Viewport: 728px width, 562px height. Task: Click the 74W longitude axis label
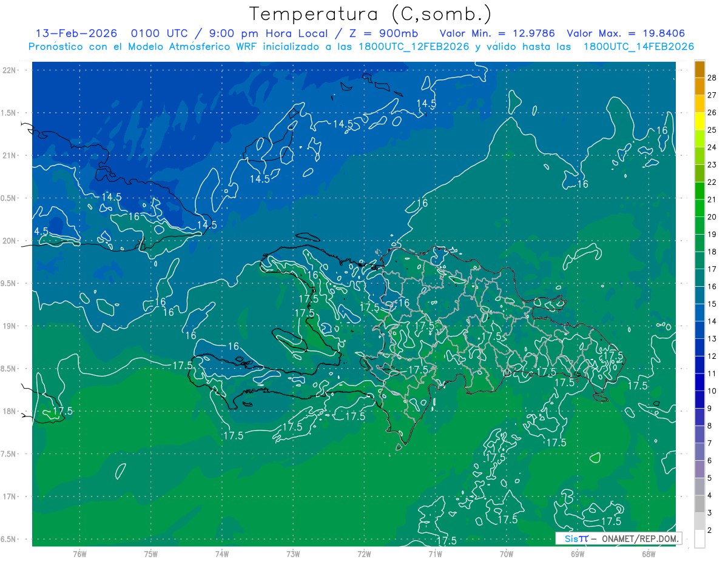pyautogui.click(x=222, y=554)
